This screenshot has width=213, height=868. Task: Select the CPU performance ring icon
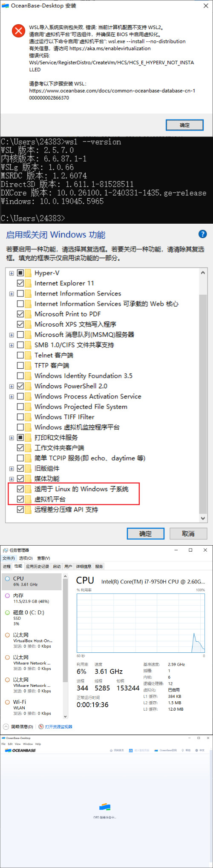coord(7,579)
